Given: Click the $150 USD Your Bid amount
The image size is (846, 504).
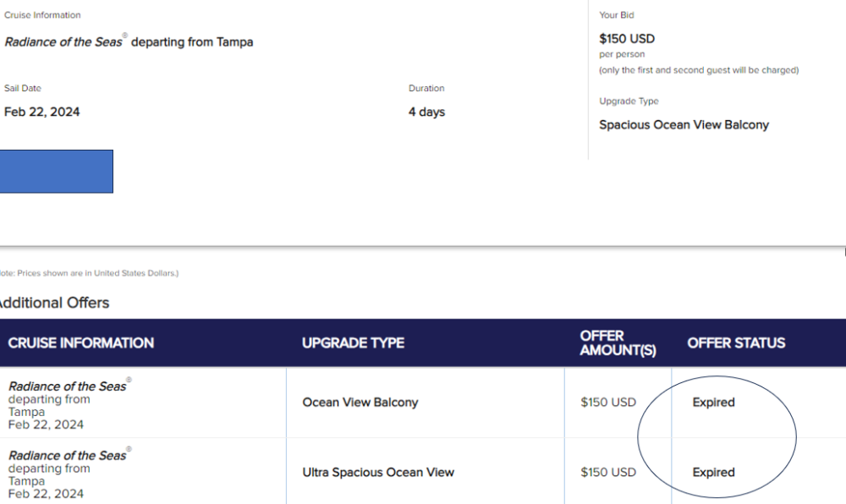Looking at the screenshot, I should [626, 39].
